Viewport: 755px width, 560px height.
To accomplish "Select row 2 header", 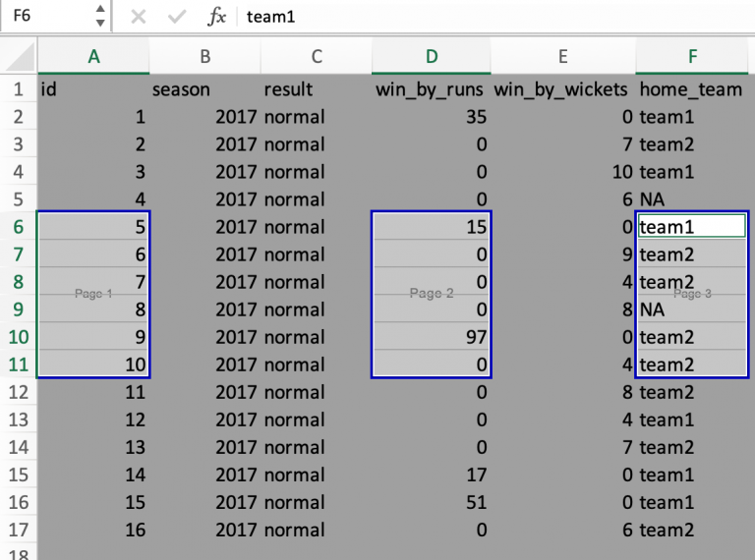I will pos(19,117).
